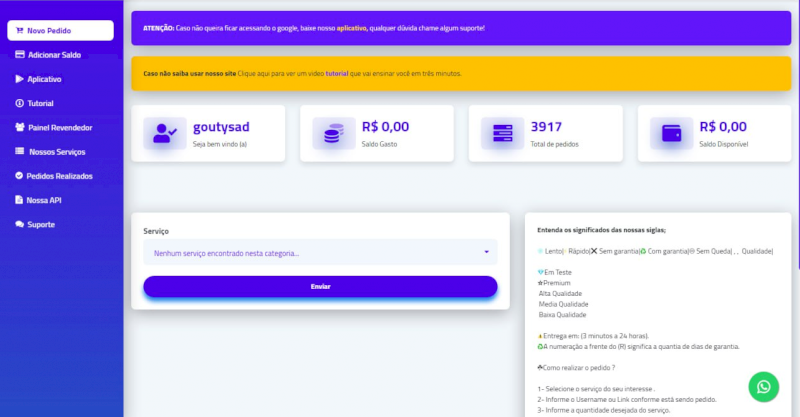Click the dropdown arrow in the Serviço field

click(486, 252)
